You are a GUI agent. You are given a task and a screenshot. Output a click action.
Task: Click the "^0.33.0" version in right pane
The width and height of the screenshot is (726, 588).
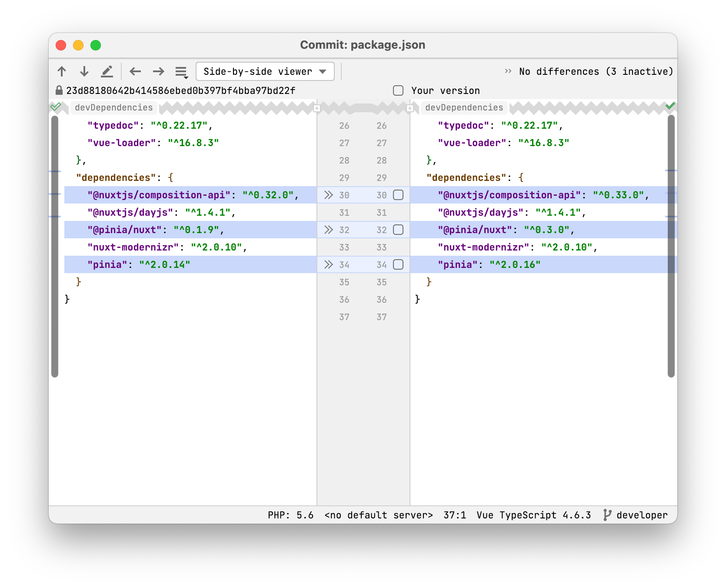[618, 195]
